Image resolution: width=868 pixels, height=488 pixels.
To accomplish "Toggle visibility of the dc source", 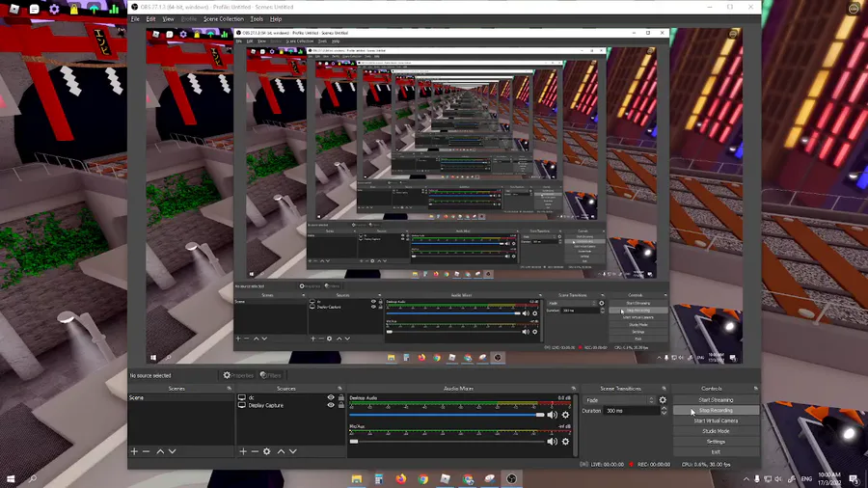I will click(x=331, y=397).
